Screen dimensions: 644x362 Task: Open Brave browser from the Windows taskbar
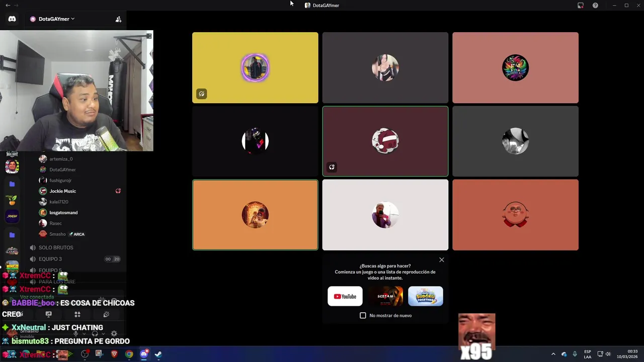click(114, 354)
